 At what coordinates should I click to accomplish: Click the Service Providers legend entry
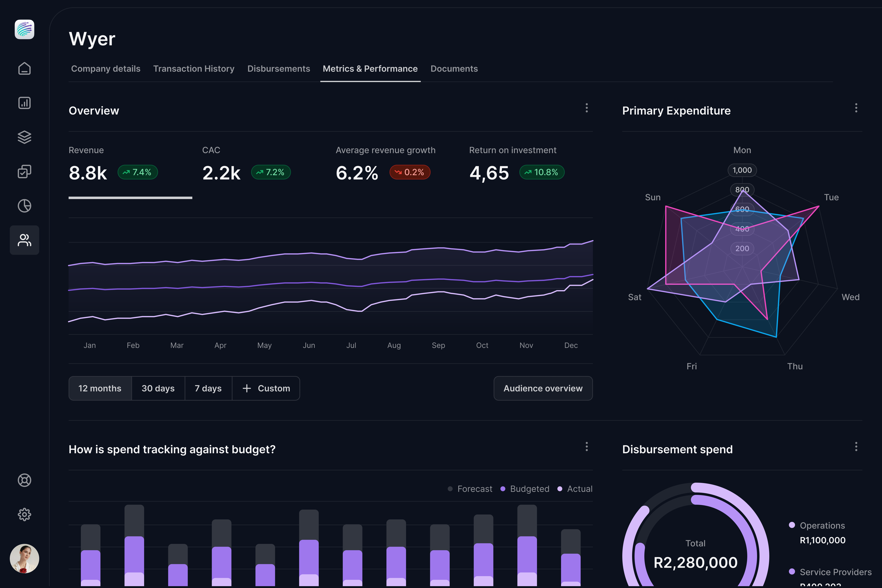830,572
